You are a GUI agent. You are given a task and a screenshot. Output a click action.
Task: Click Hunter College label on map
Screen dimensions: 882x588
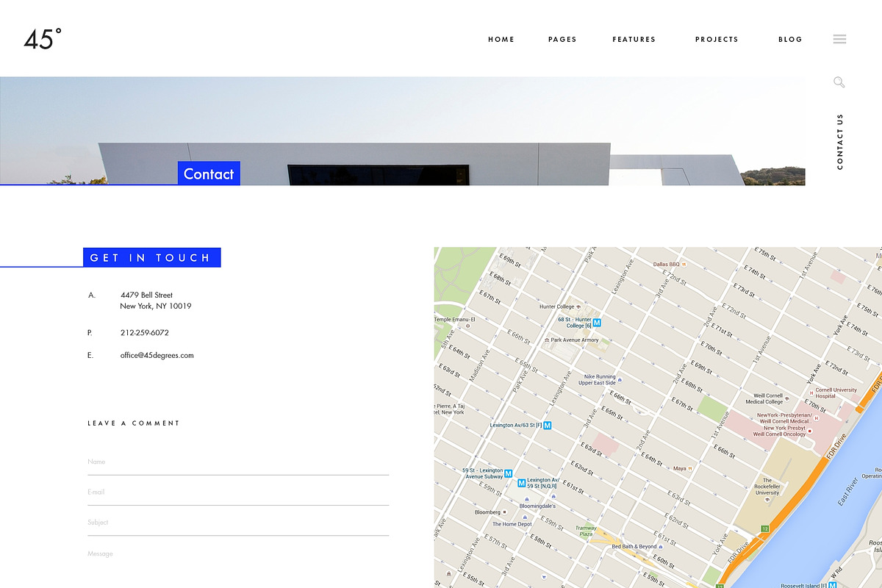click(557, 306)
